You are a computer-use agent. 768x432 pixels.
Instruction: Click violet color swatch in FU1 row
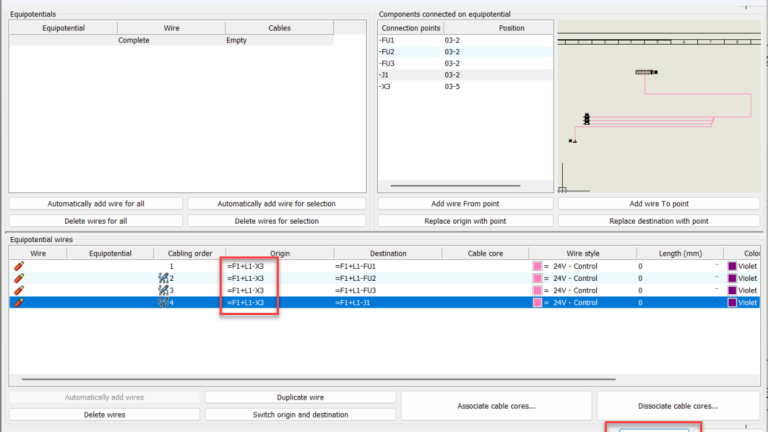[x=732, y=266]
